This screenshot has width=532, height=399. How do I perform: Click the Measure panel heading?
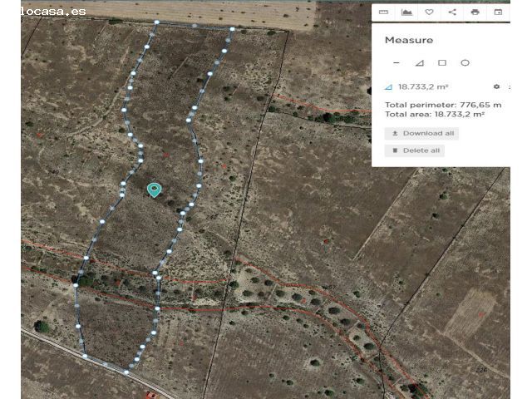tap(409, 40)
